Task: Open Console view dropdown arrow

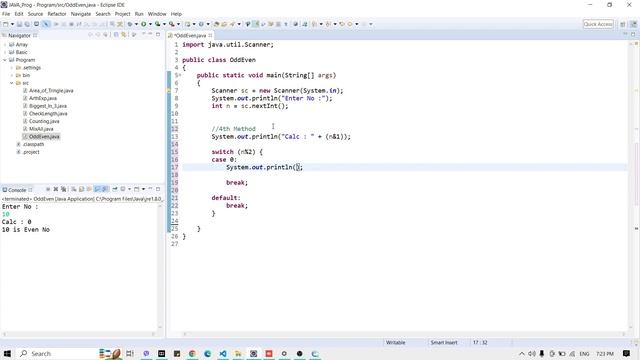Action: click(x=143, y=189)
